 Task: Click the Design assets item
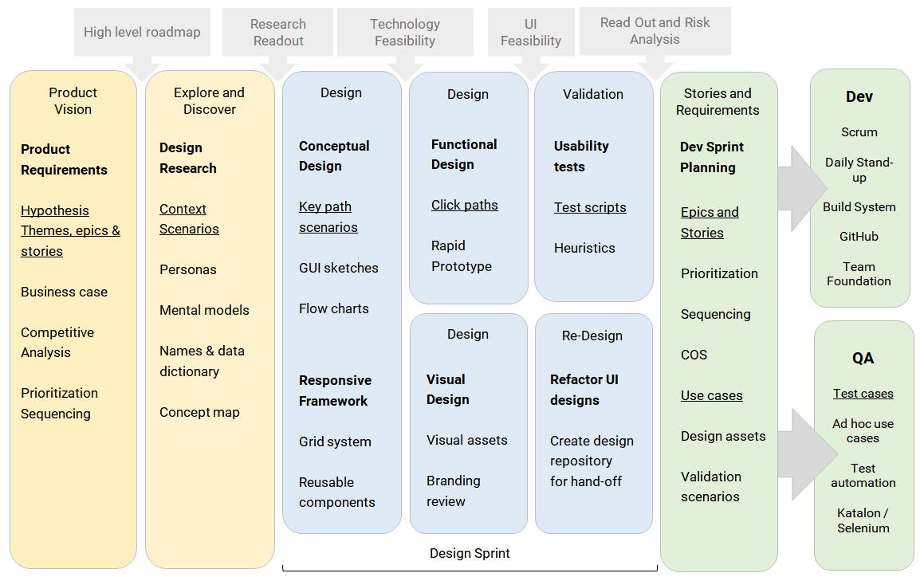click(x=723, y=436)
